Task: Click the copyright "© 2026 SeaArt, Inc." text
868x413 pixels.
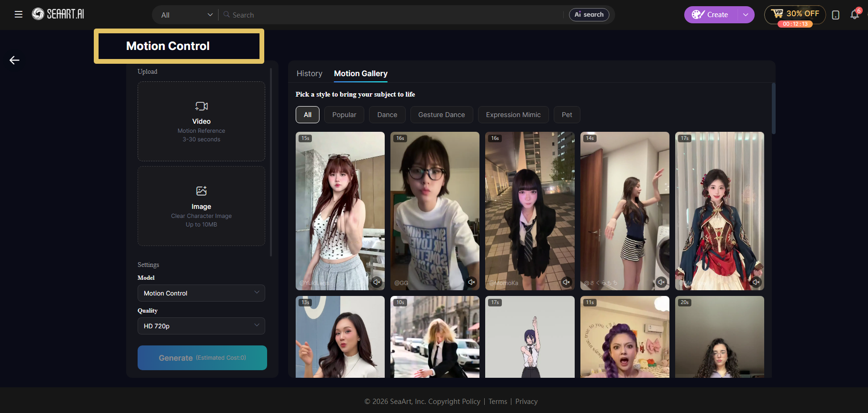Action: click(x=395, y=402)
